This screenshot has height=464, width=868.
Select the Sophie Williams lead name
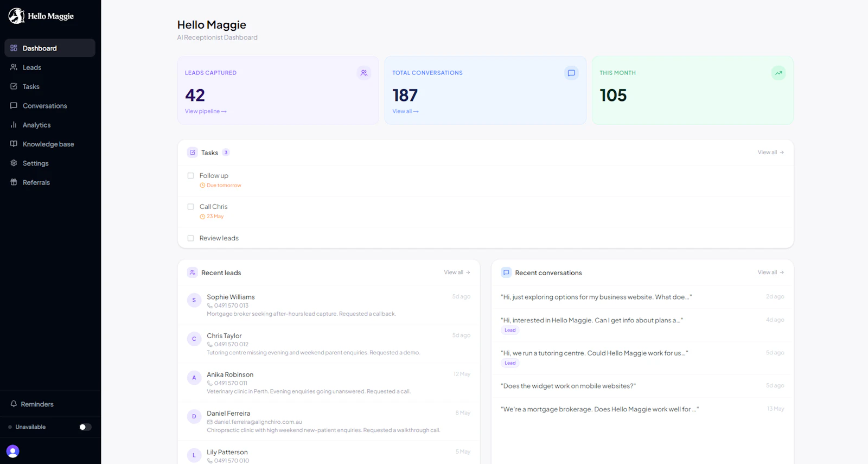[x=231, y=297]
